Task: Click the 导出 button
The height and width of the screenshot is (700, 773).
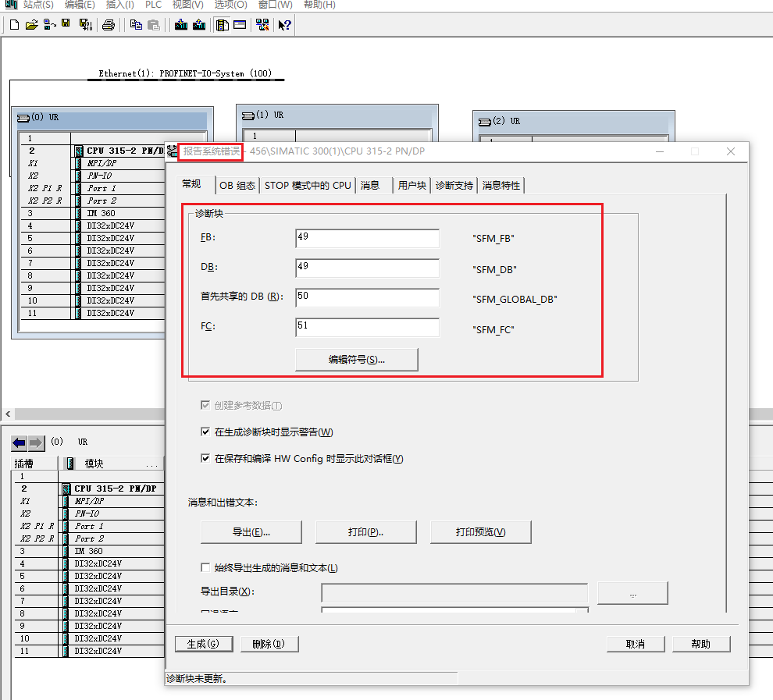Action: [x=251, y=531]
